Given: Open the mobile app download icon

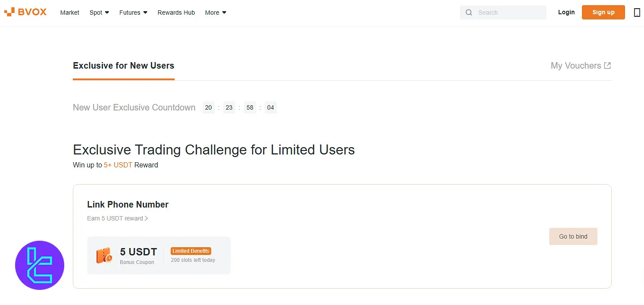Looking at the screenshot, I should (637, 13).
